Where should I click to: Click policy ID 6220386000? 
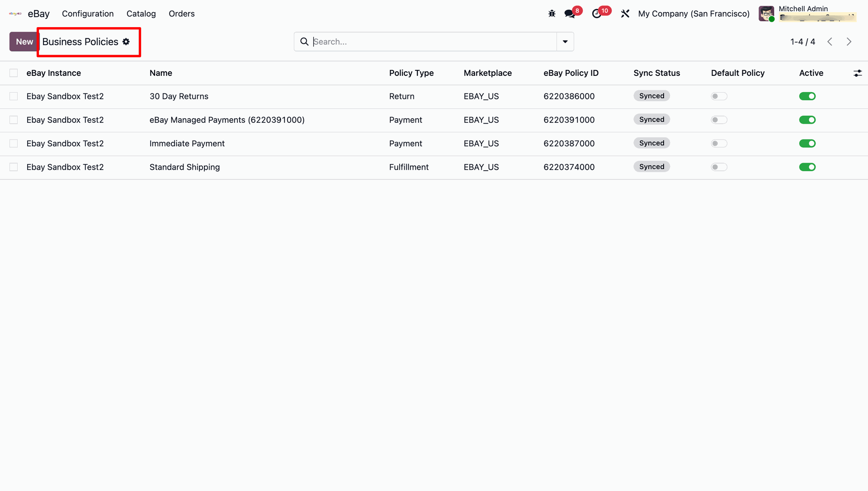coord(569,96)
